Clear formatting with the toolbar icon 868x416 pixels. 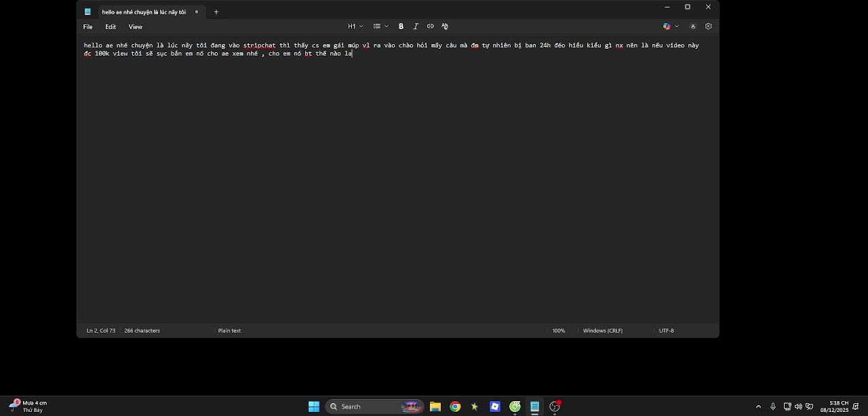[445, 26]
